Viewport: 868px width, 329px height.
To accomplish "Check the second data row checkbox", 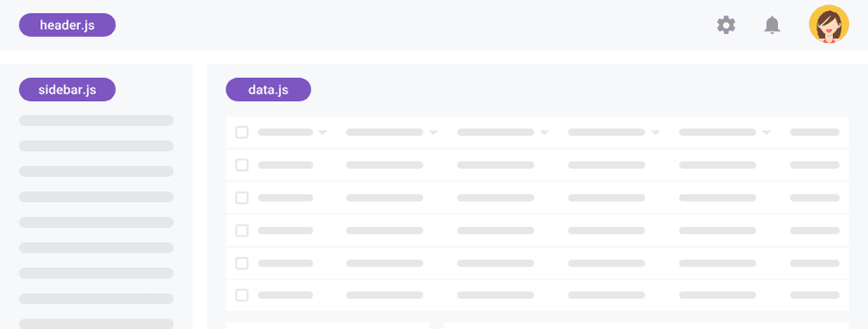I will [x=242, y=197].
